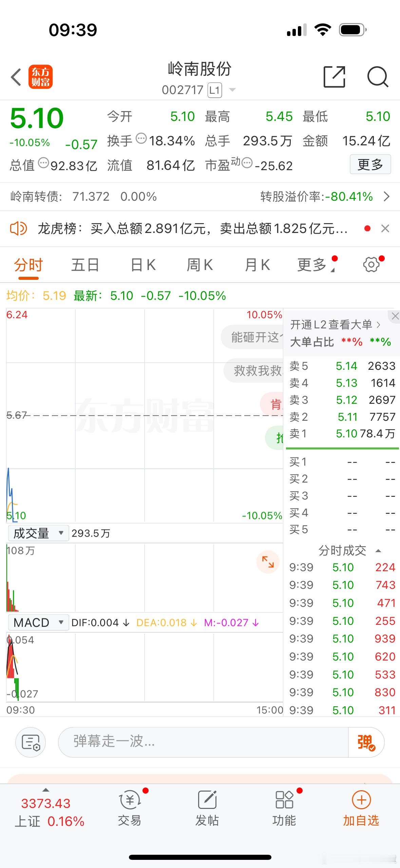Open 开通L2查看大单 link
This screenshot has width=400, height=868.
point(335,325)
